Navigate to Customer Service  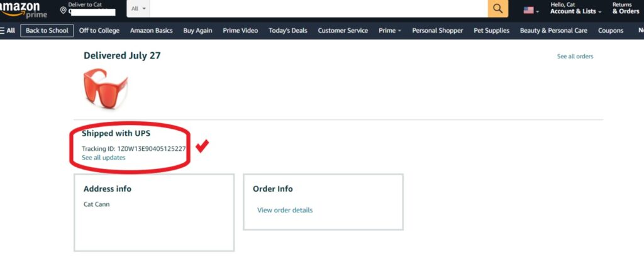343,30
